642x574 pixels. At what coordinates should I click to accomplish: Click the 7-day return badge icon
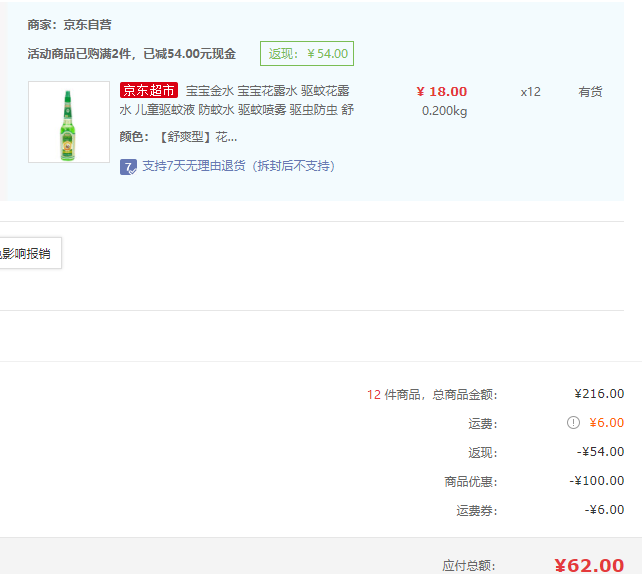click(128, 166)
